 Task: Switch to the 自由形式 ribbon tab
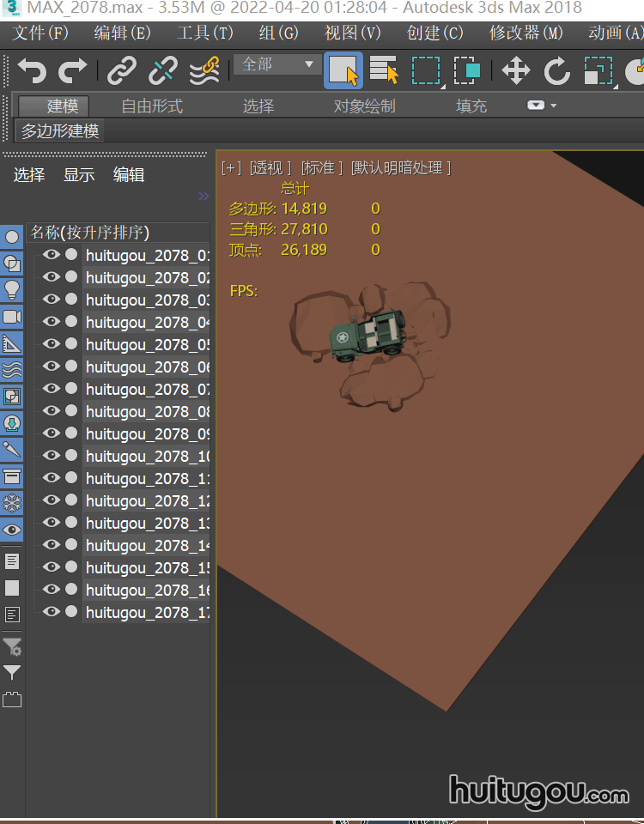(x=152, y=106)
